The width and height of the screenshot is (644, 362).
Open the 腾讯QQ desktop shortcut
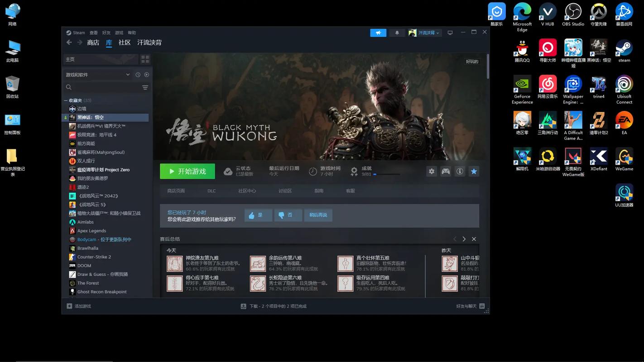click(x=522, y=51)
